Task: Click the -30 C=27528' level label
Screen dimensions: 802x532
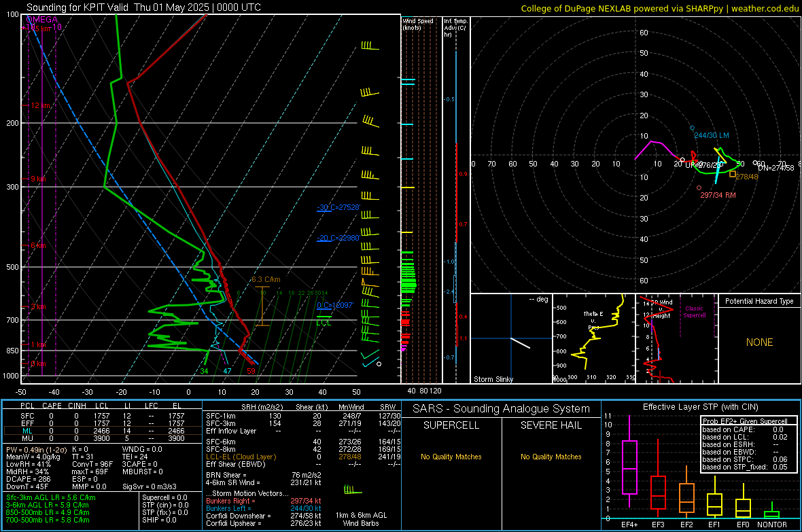Action: pos(338,207)
